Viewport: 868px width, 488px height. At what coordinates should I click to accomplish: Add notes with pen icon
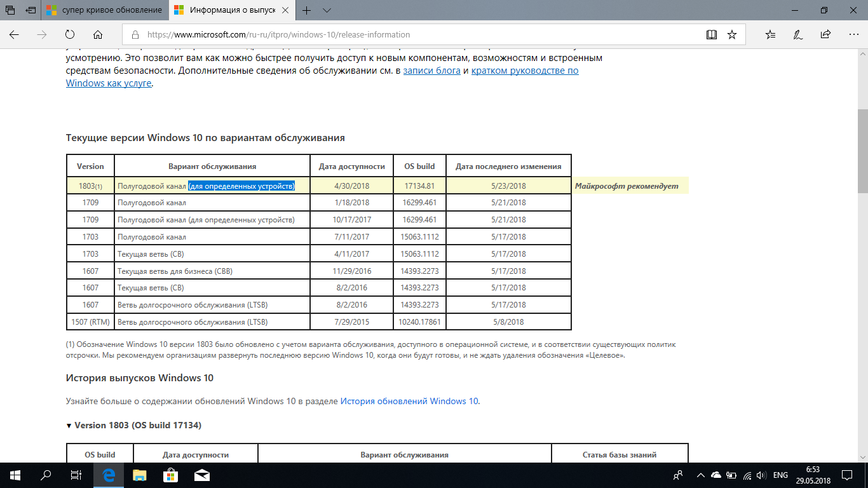797,34
